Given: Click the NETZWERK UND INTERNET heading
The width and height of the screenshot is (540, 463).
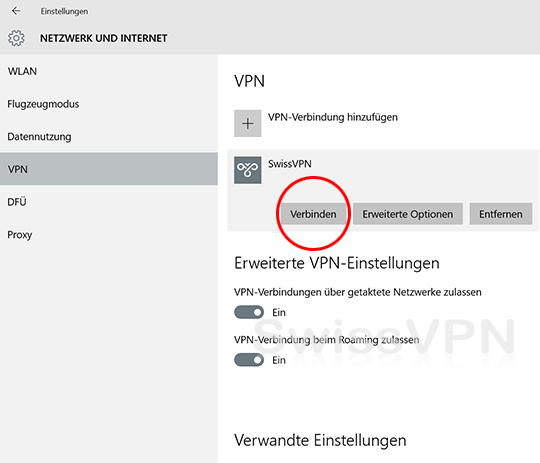Looking at the screenshot, I should [x=104, y=38].
